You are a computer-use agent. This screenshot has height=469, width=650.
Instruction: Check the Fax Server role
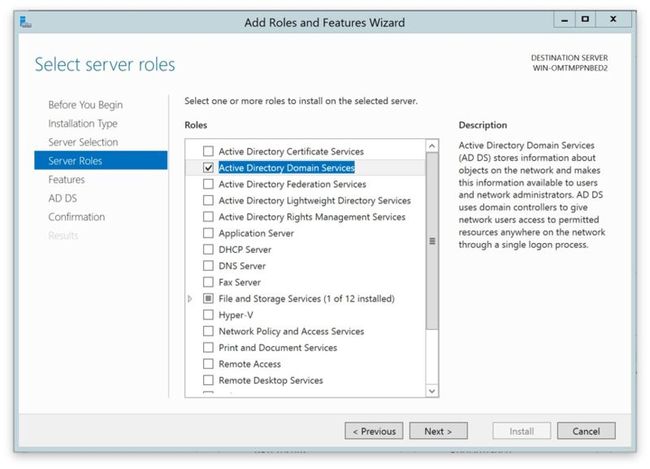208,282
